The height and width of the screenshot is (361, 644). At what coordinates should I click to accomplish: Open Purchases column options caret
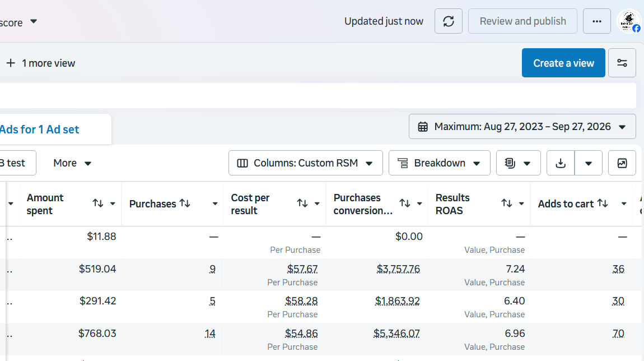coord(215,203)
